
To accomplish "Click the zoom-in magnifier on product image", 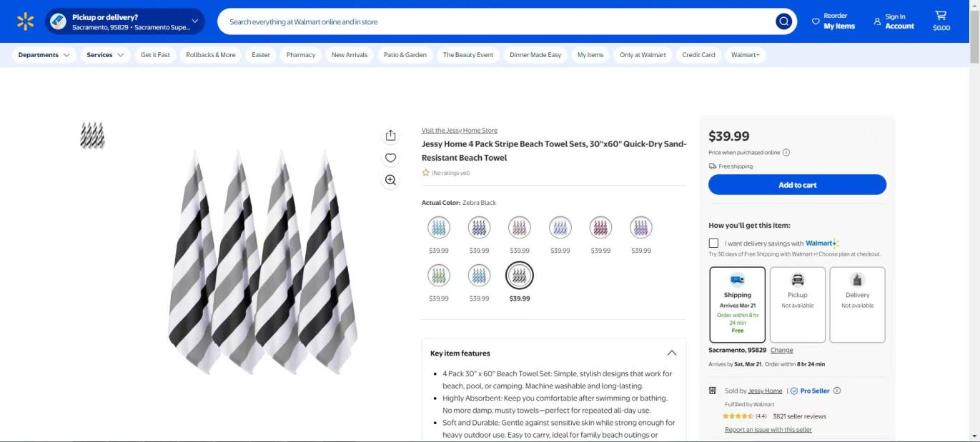I will pos(390,180).
